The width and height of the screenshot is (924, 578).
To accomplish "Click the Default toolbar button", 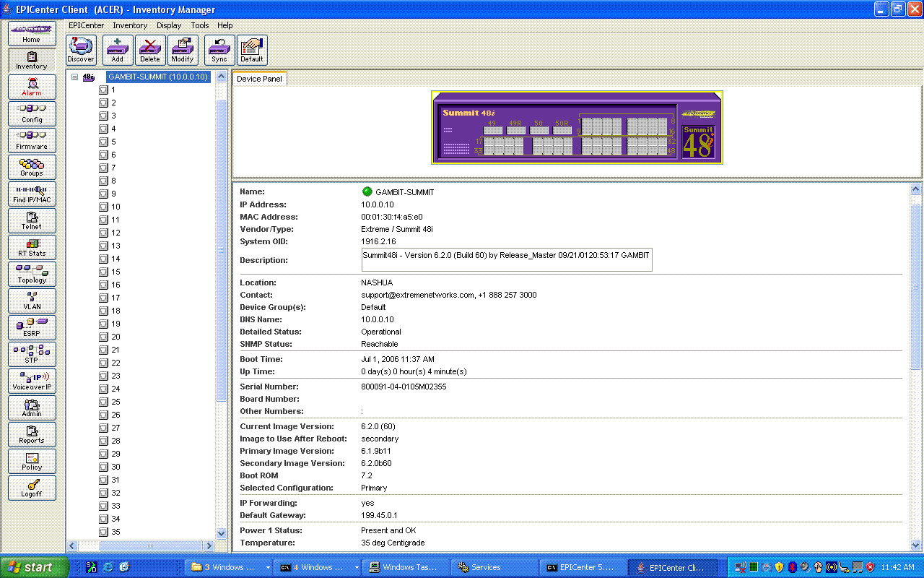I will click(x=252, y=50).
